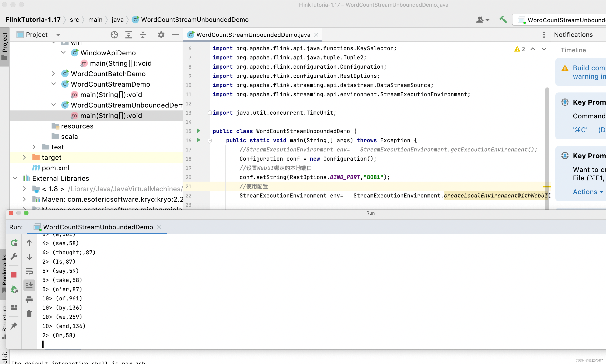Open the Project view dropdown arrow

[x=58, y=35]
